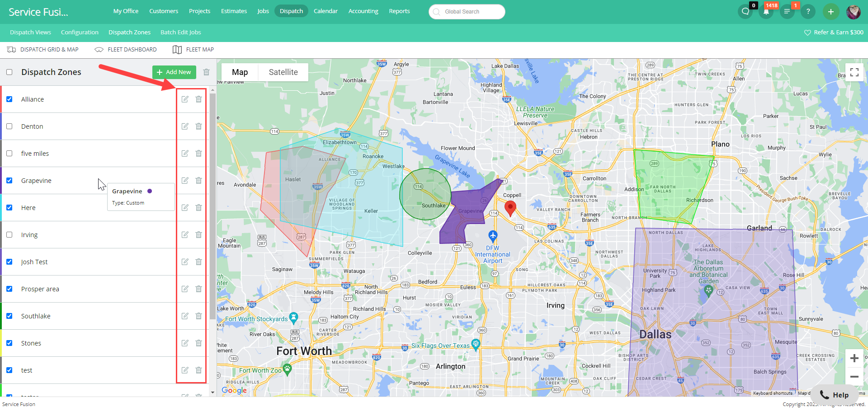Image resolution: width=868 pixels, height=411 pixels.
Task: Edit the Josh Test zone
Action: [x=185, y=262]
